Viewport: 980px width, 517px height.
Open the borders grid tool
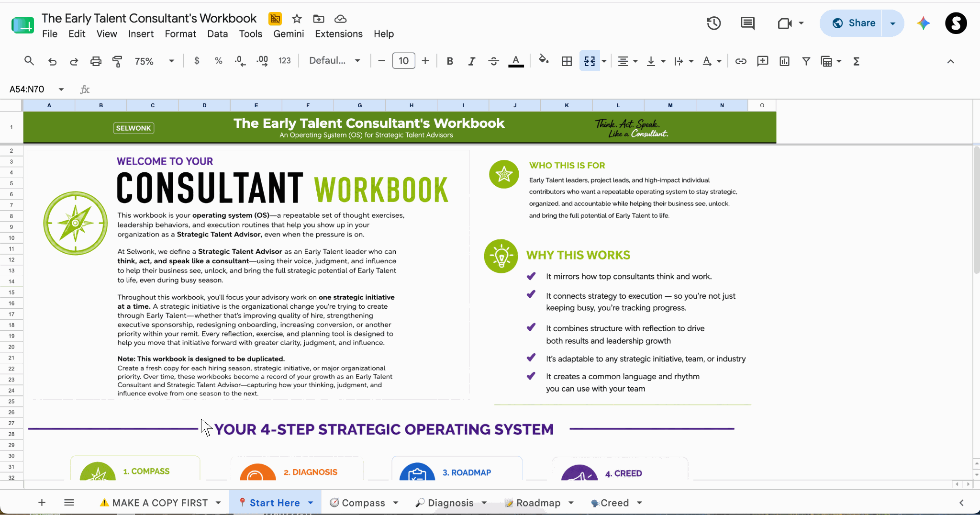coord(567,61)
